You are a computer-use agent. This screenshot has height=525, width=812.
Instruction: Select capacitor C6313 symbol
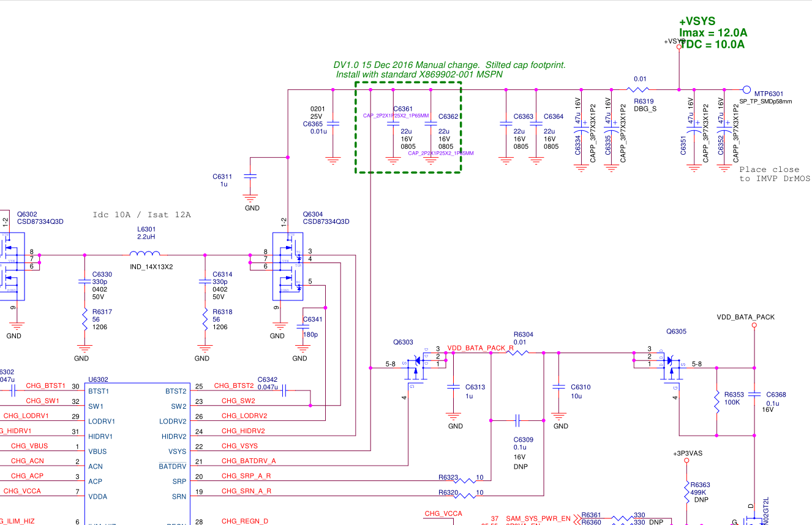[x=453, y=387]
